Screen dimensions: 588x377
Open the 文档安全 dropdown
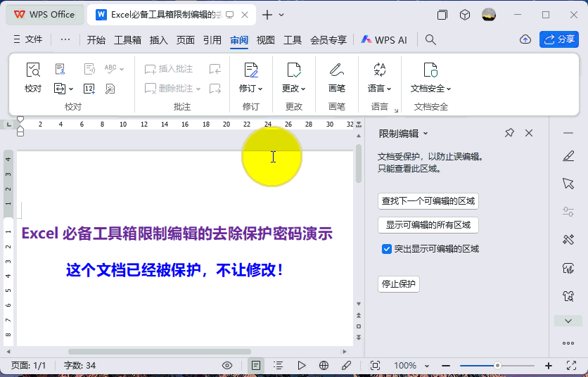tap(430, 89)
